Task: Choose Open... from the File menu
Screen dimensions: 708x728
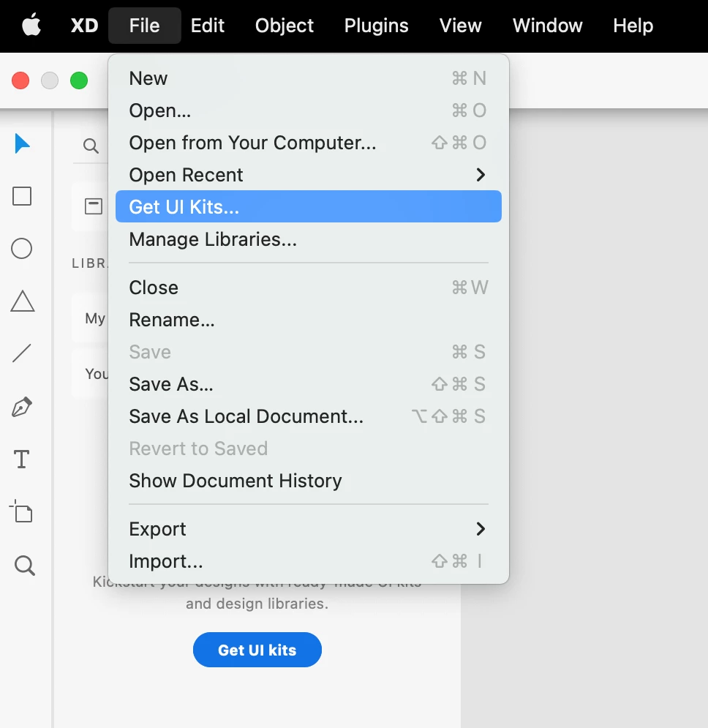Action: (x=308, y=110)
